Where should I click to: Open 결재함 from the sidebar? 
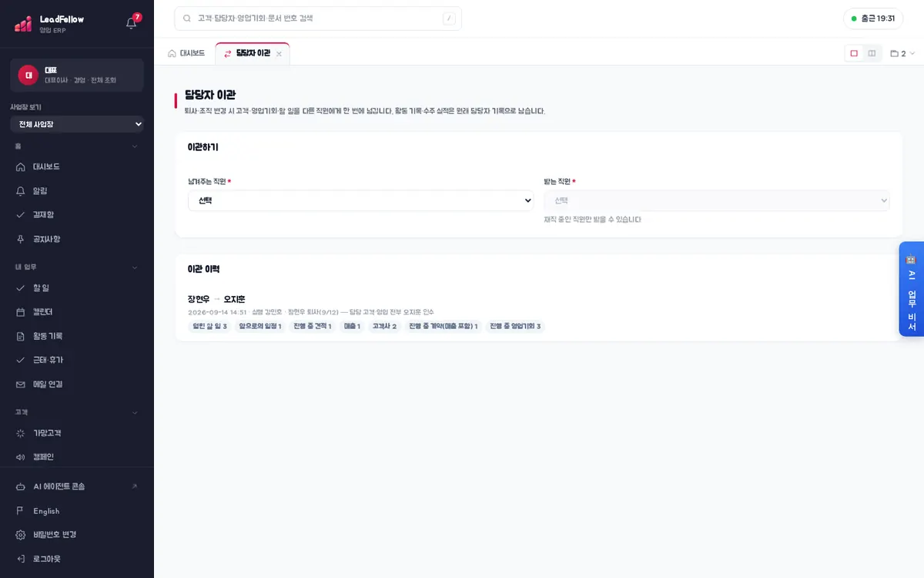[77, 215]
